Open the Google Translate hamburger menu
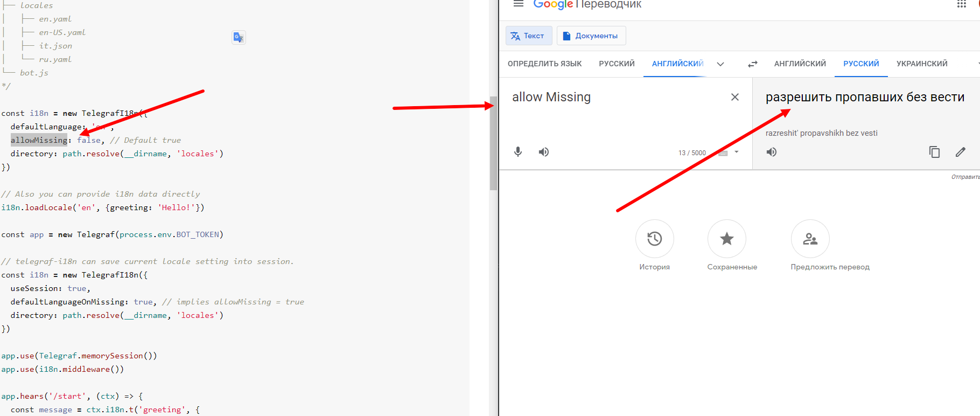This screenshot has height=416, width=980. (x=518, y=4)
